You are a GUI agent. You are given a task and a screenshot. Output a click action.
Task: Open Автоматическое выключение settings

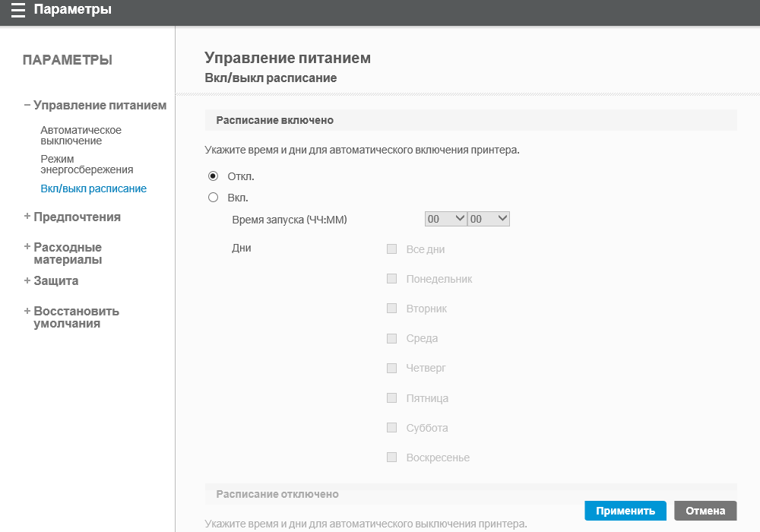[81, 135]
